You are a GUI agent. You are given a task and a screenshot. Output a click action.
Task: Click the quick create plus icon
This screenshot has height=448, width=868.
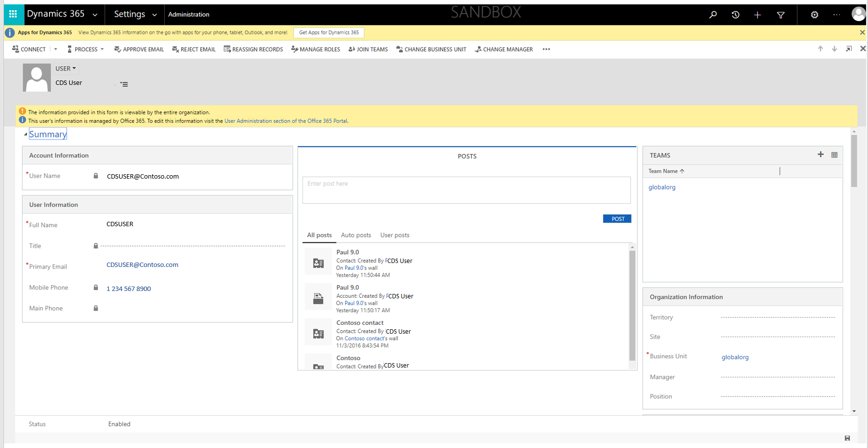(x=757, y=14)
